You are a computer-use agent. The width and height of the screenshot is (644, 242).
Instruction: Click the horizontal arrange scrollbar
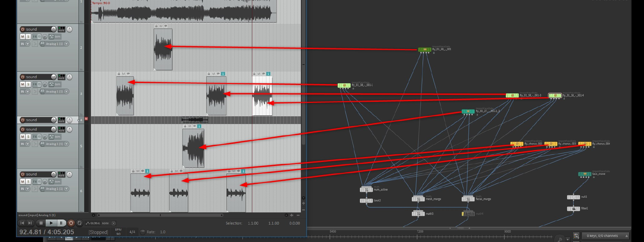point(160,215)
